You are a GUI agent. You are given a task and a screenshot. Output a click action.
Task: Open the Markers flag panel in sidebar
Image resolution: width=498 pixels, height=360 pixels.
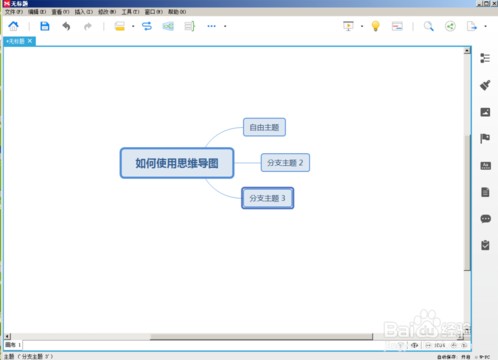pos(485,138)
